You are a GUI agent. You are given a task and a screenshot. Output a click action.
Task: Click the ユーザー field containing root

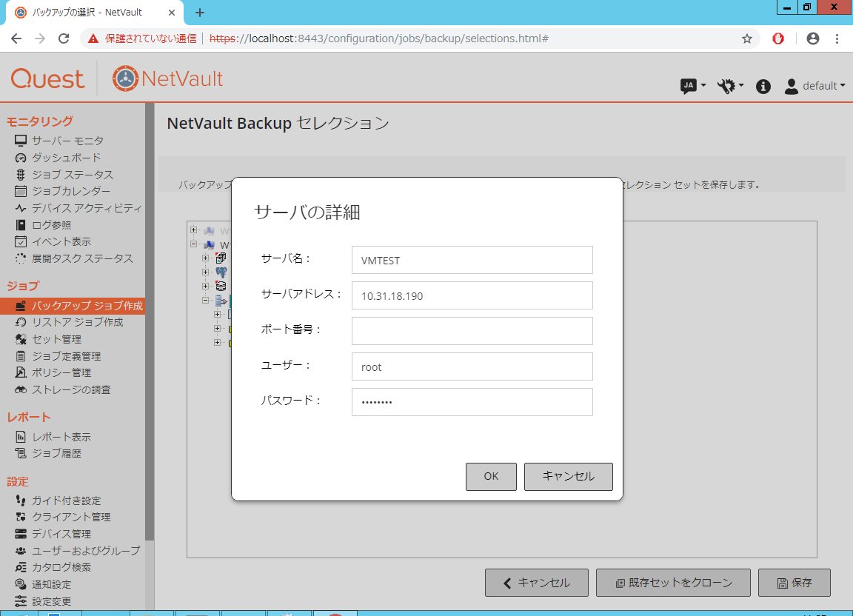pyautogui.click(x=472, y=366)
